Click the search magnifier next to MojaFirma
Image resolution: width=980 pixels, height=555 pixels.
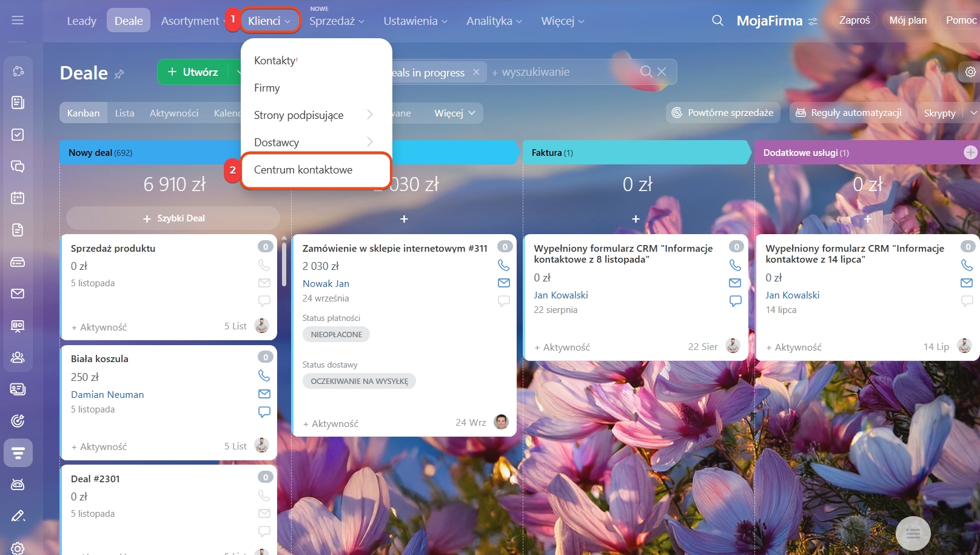coord(717,21)
